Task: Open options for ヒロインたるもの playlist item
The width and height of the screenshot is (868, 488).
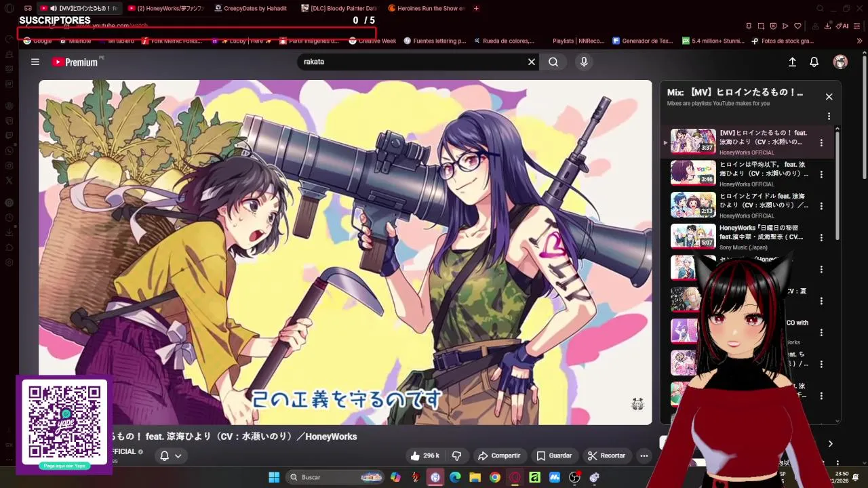Action: [x=821, y=143]
